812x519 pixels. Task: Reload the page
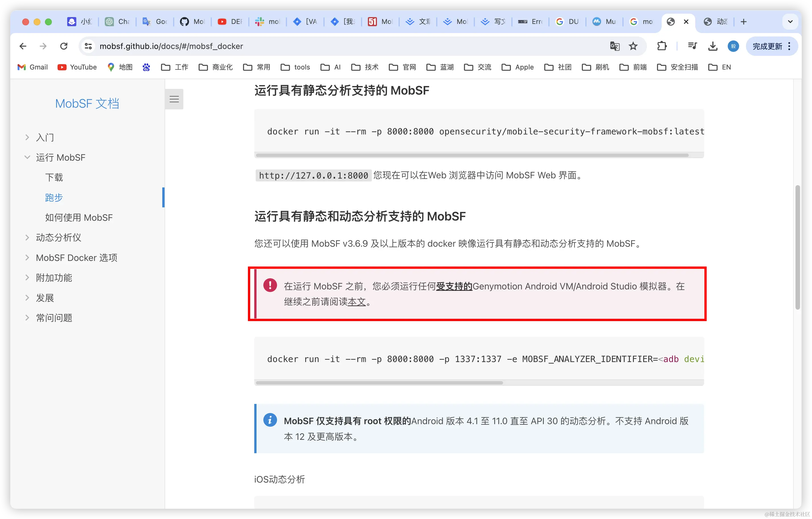click(x=64, y=46)
